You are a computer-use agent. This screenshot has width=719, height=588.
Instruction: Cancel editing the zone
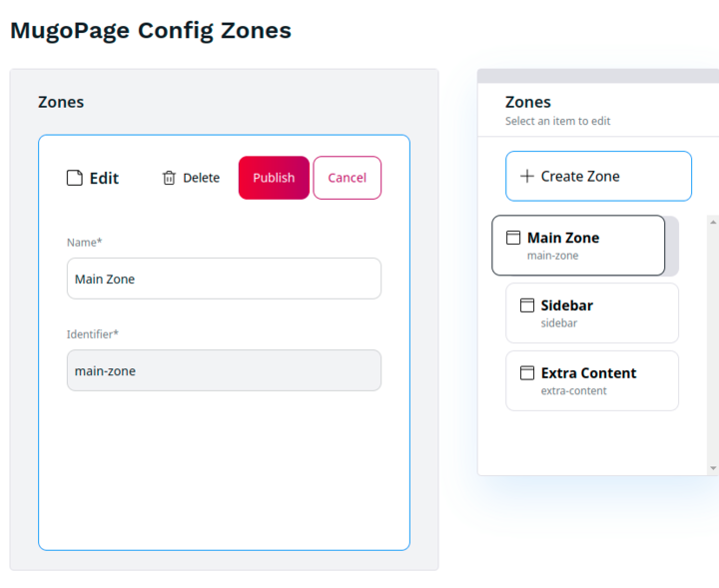click(x=348, y=178)
